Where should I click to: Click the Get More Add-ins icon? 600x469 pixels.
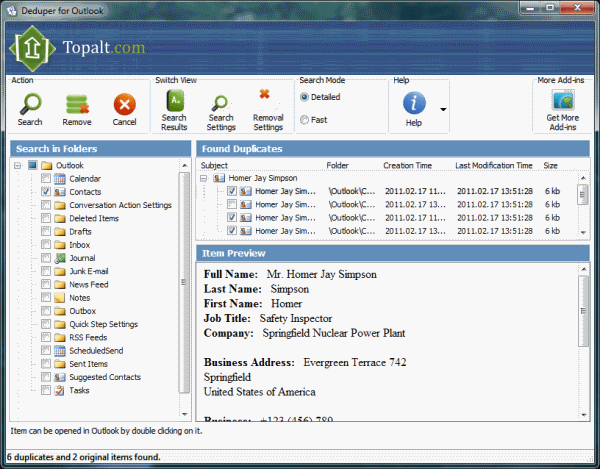coord(562,103)
